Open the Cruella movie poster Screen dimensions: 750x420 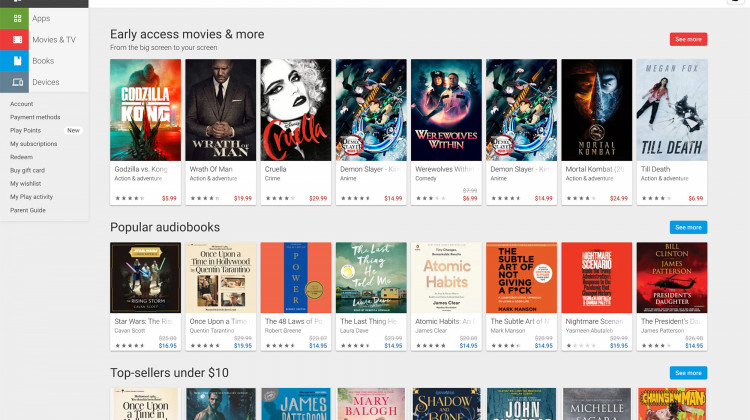(x=296, y=110)
